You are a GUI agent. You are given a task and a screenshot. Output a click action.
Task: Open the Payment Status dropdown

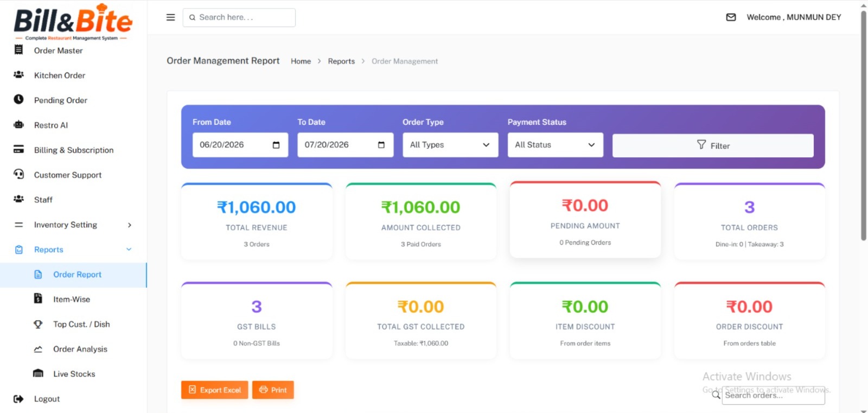(556, 145)
